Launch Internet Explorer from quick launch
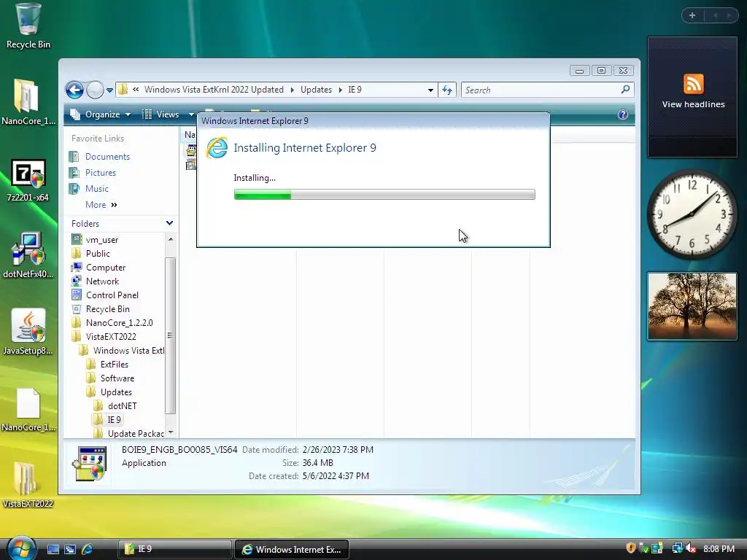The width and height of the screenshot is (747, 560). pos(88,549)
